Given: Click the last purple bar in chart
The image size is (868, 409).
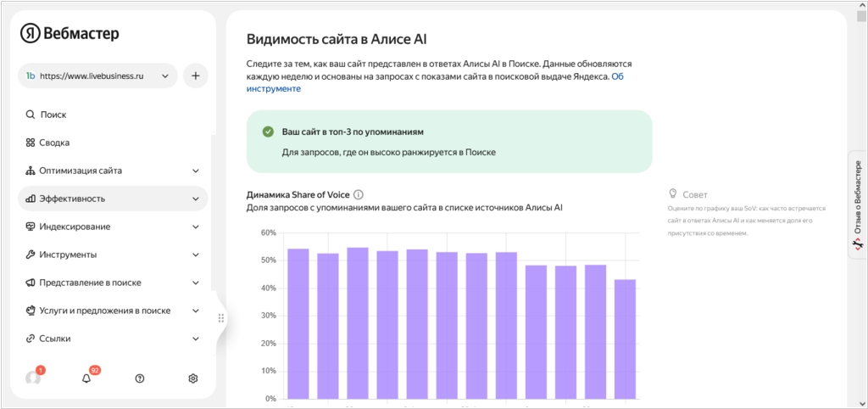Looking at the screenshot, I should pyautogui.click(x=625, y=339).
